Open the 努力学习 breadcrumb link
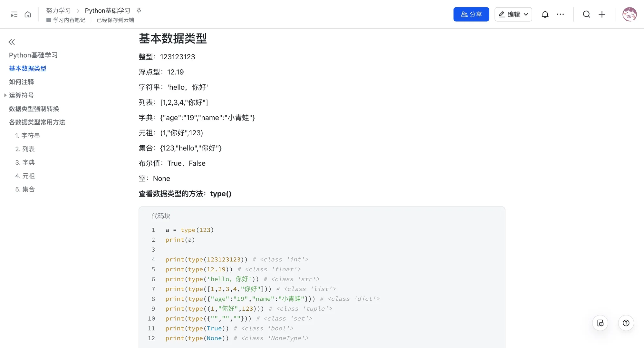 (x=58, y=10)
